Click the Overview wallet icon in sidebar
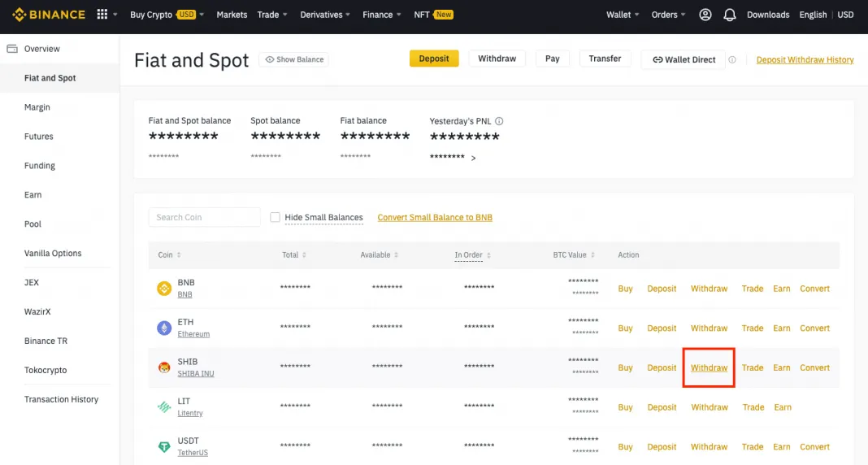This screenshot has height=465, width=868. point(11,49)
